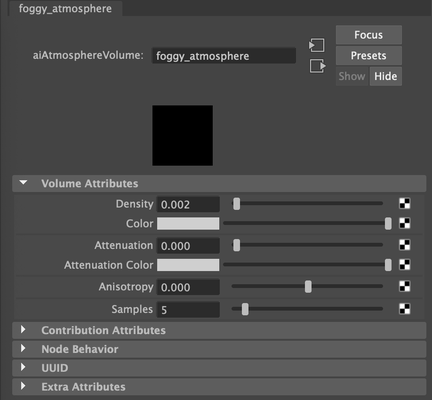Image resolution: width=432 pixels, height=400 pixels.
Task: Click the input connection arrow icon
Action: pos(317,45)
